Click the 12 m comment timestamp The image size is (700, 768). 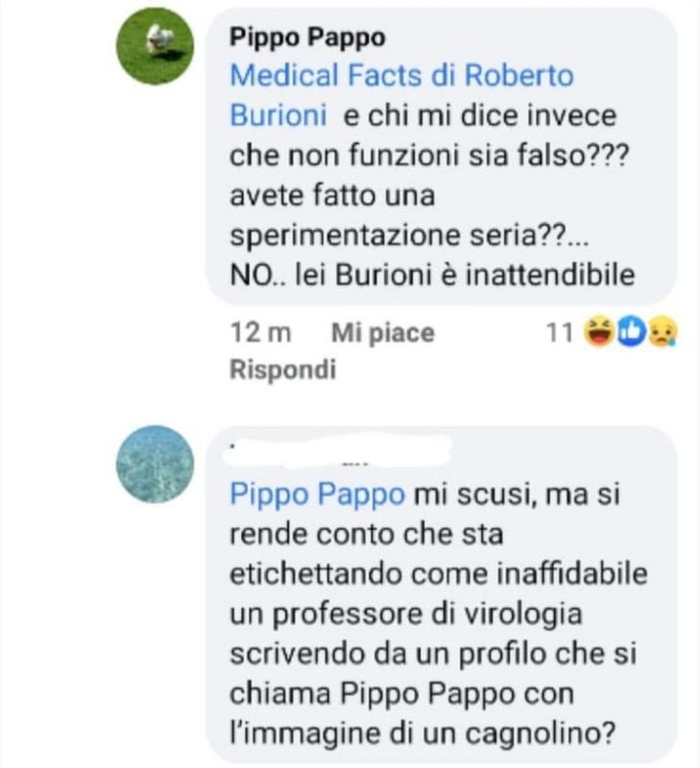[260, 333]
